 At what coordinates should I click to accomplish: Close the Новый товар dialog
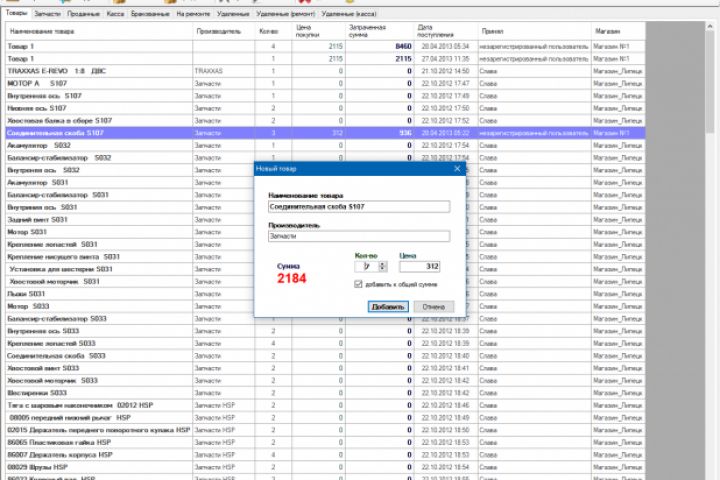[x=457, y=169]
